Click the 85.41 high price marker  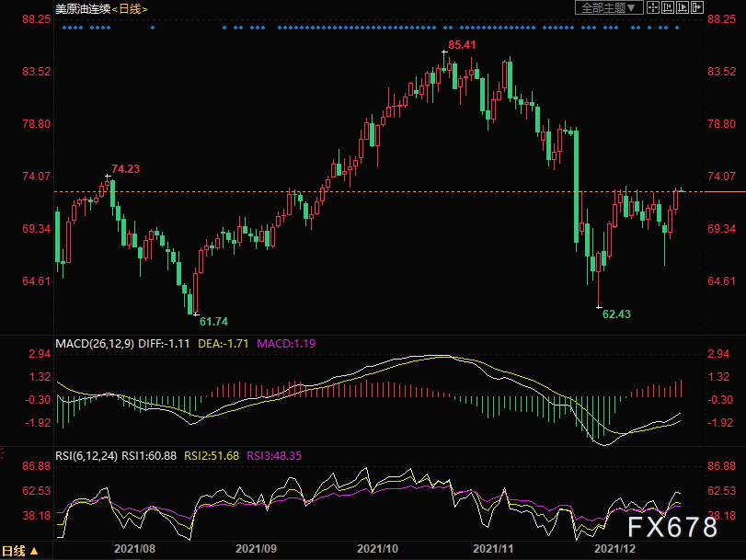point(462,45)
